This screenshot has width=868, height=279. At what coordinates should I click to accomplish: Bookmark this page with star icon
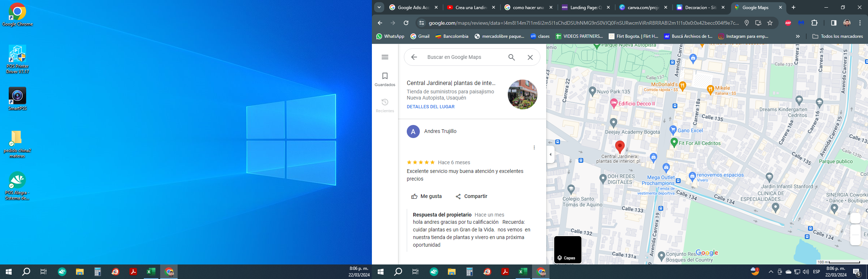pyautogui.click(x=770, y=23)
